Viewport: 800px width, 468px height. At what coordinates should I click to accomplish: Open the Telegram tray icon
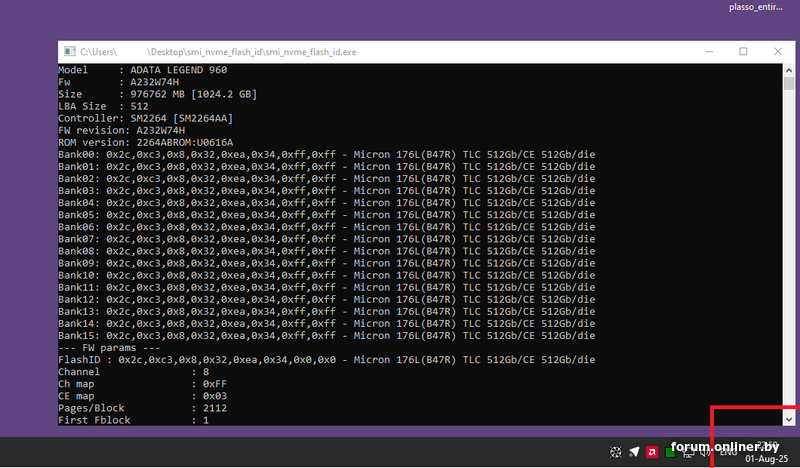pyautogui.click(x=634, y=452)
